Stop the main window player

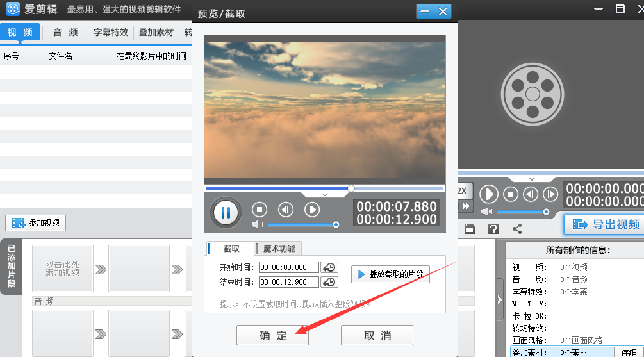(511, 194)
